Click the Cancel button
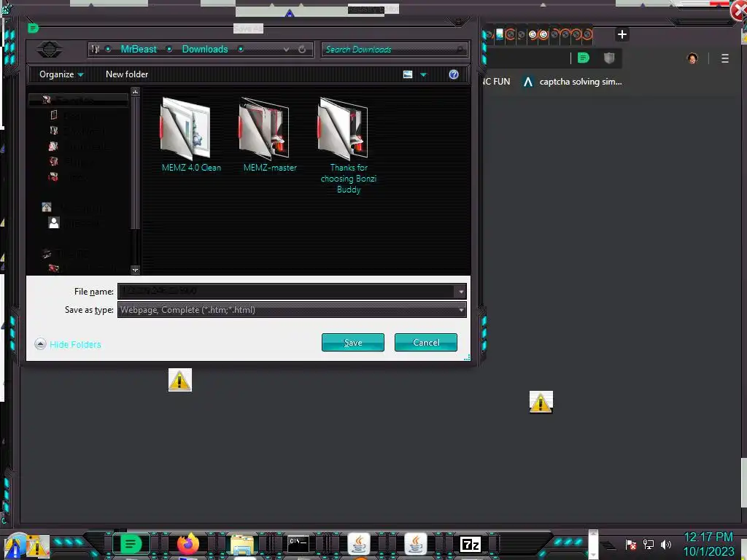Viewport: 747px width, 560px height. point(426,343)
